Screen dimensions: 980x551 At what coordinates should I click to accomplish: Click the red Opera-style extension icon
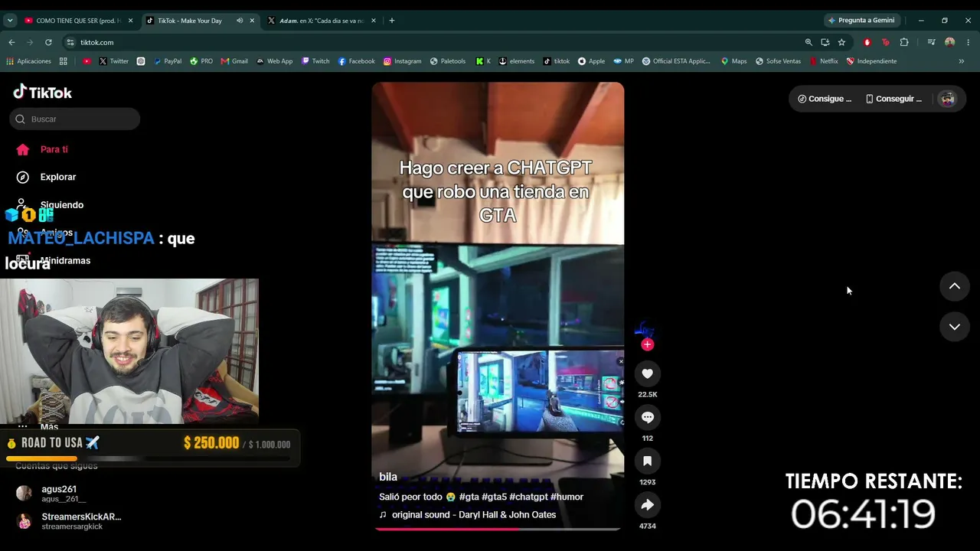pyautogui.click(x=867, y=42)
